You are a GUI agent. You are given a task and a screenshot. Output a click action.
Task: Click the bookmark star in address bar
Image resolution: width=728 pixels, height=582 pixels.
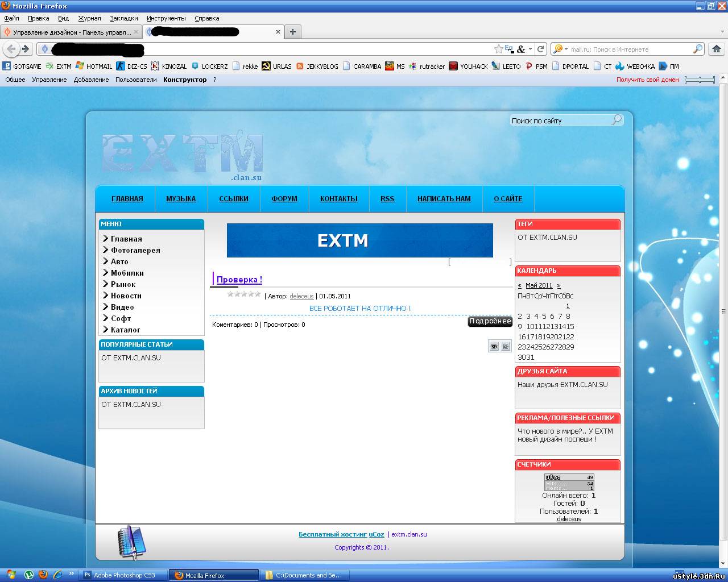tap(498, 49)
